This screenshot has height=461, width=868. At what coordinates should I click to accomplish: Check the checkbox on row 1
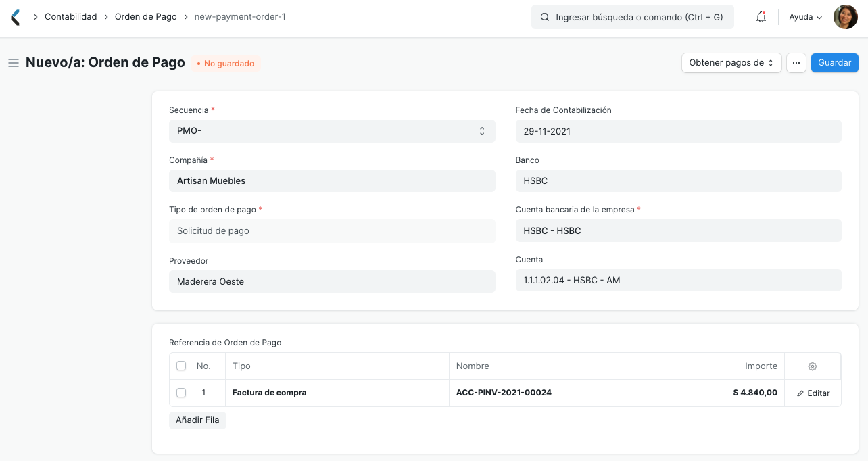click(x=181, y=392)
